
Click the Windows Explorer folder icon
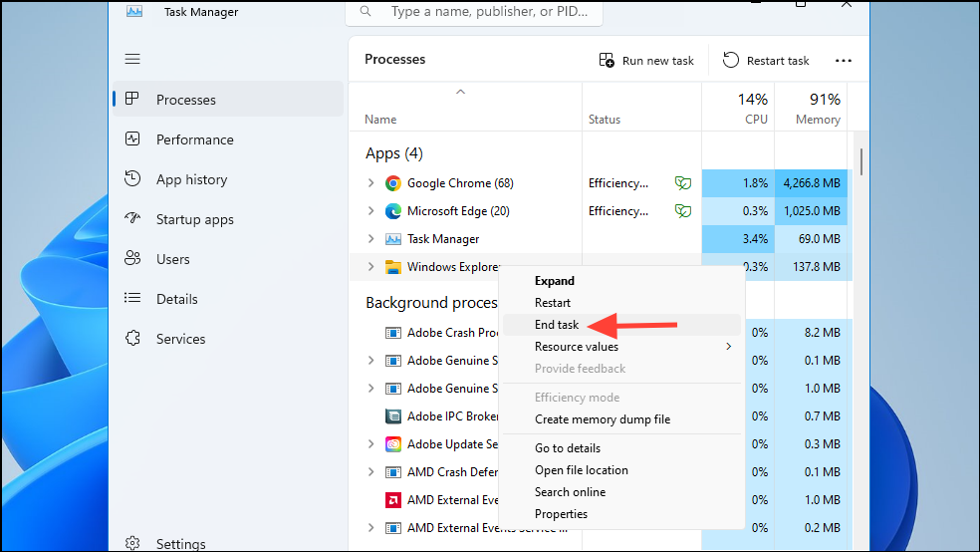pos(393,267)
